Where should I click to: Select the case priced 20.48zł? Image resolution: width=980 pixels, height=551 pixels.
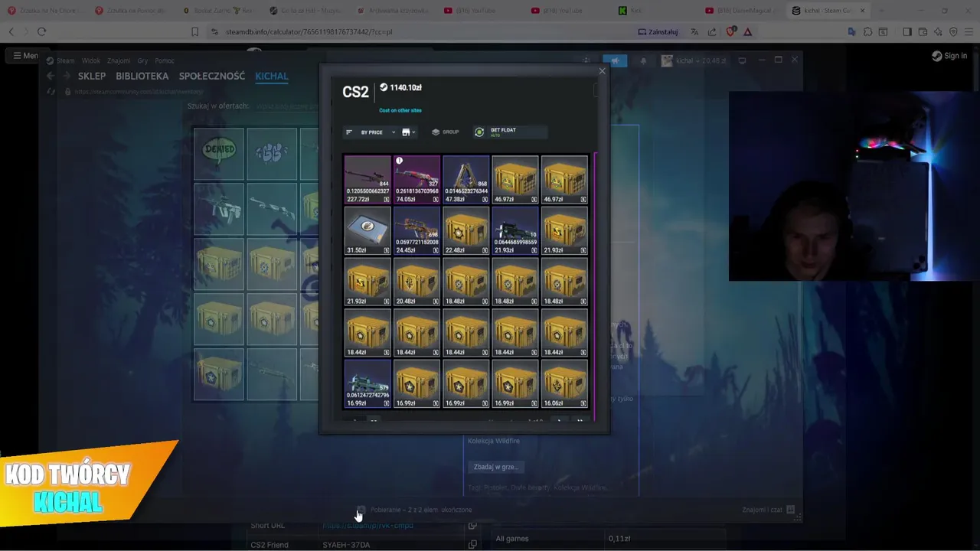[416, 282]
